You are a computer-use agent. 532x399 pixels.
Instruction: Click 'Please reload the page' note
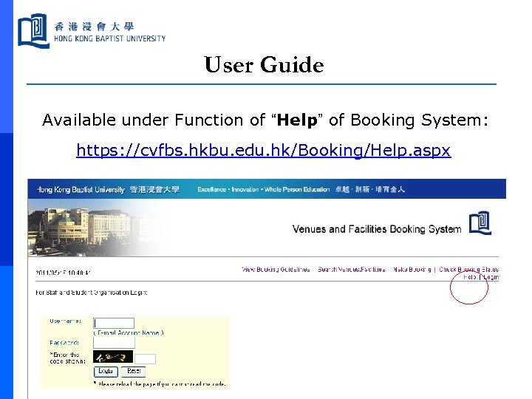[160, 384]
